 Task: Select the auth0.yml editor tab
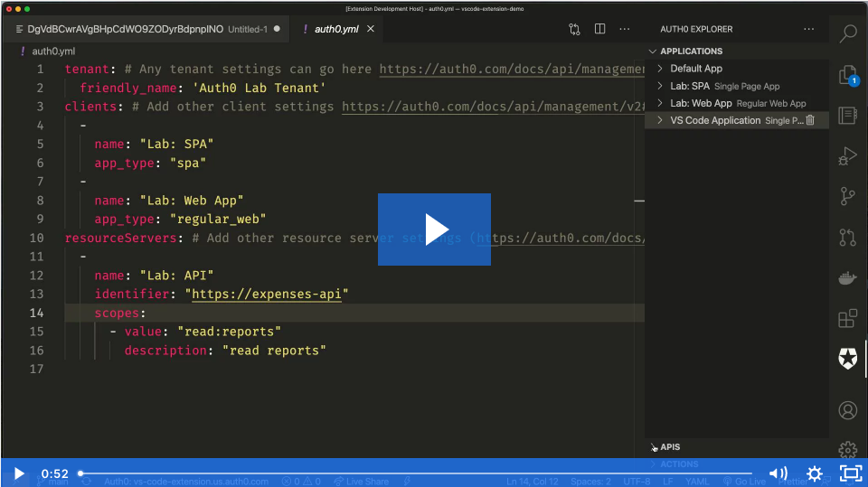(x=336, y=29)
